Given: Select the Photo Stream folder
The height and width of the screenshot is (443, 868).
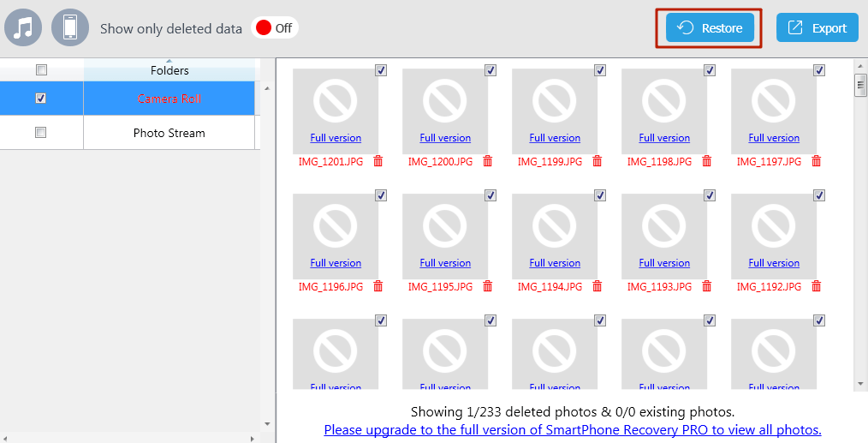Looking at the screenshot, I should coord(169,133).
